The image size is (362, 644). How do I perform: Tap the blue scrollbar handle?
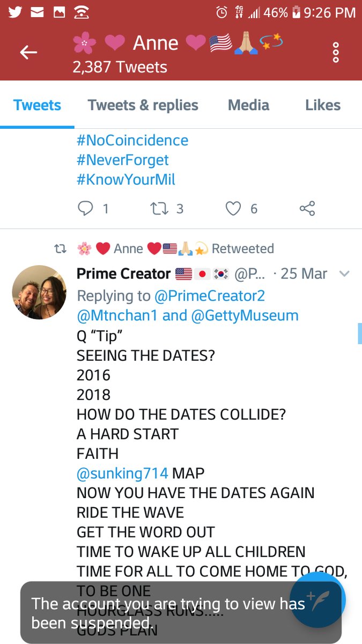pos(360,333)
